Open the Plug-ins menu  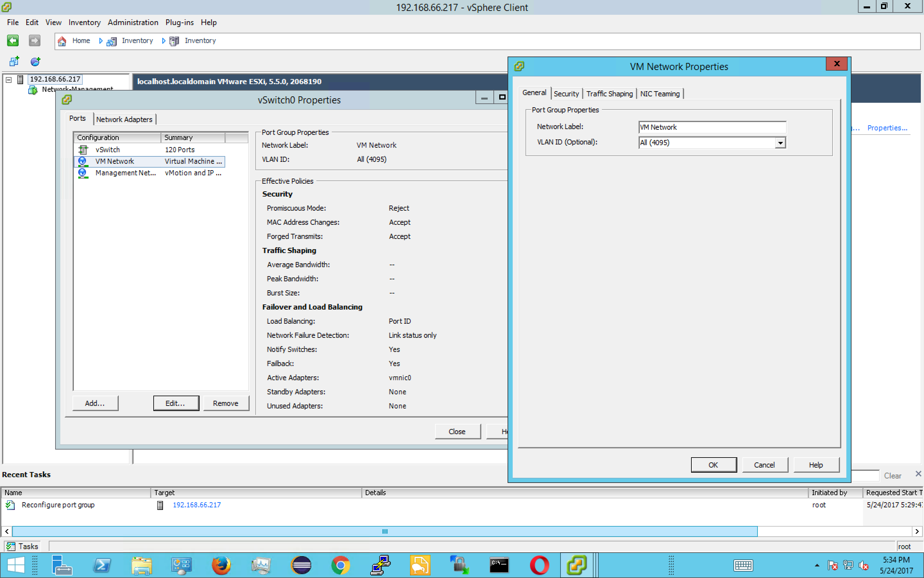pos(179,22)
